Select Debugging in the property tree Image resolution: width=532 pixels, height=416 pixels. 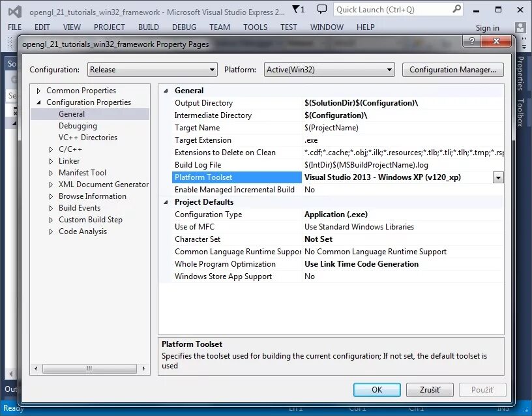coord(78,126)
